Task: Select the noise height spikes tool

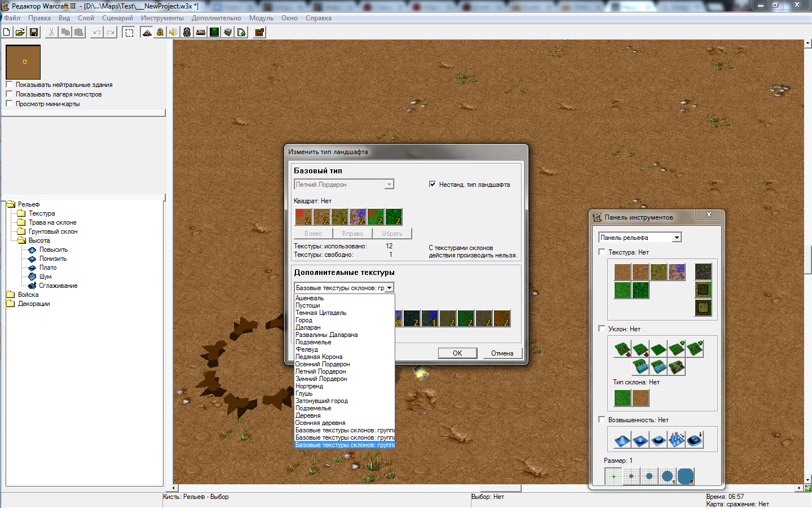Action: (677, 439)
